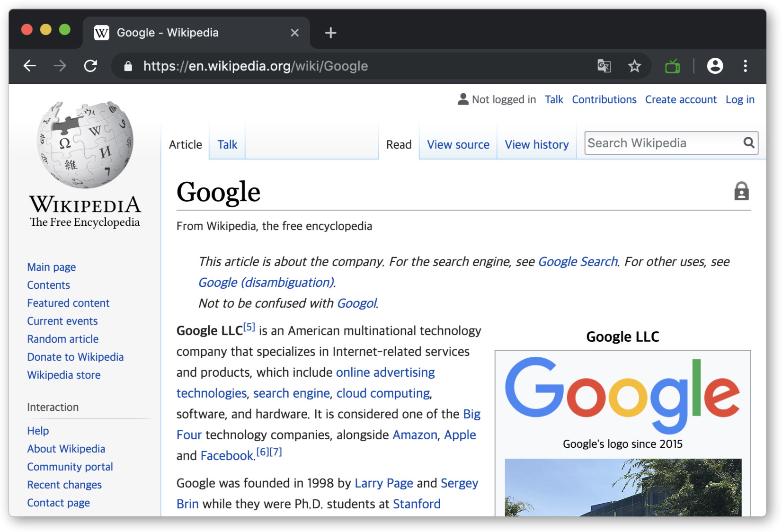Open Recent changes link

(64, 485)
